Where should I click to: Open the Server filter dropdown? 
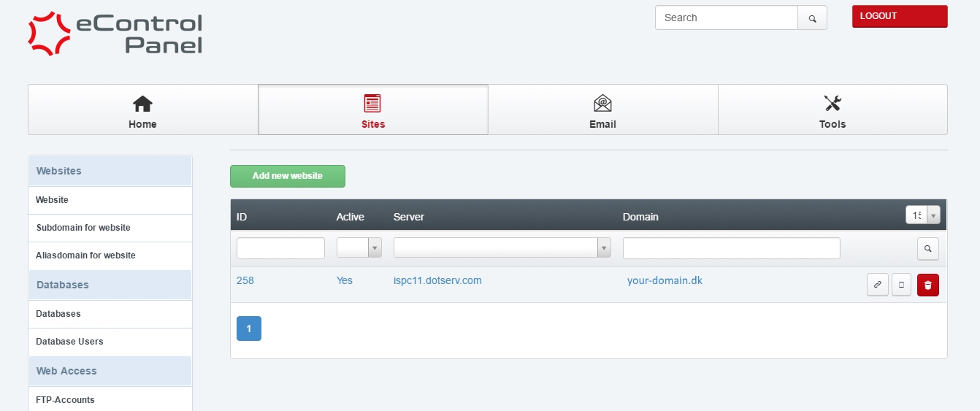pyautogui.click(x=502, y=248)
